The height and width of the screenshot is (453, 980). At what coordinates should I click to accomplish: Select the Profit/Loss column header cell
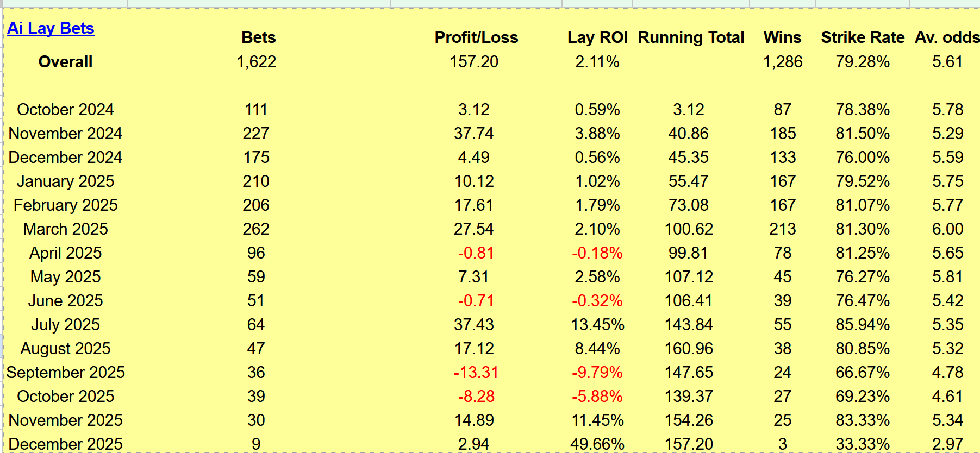click(476, 37)
